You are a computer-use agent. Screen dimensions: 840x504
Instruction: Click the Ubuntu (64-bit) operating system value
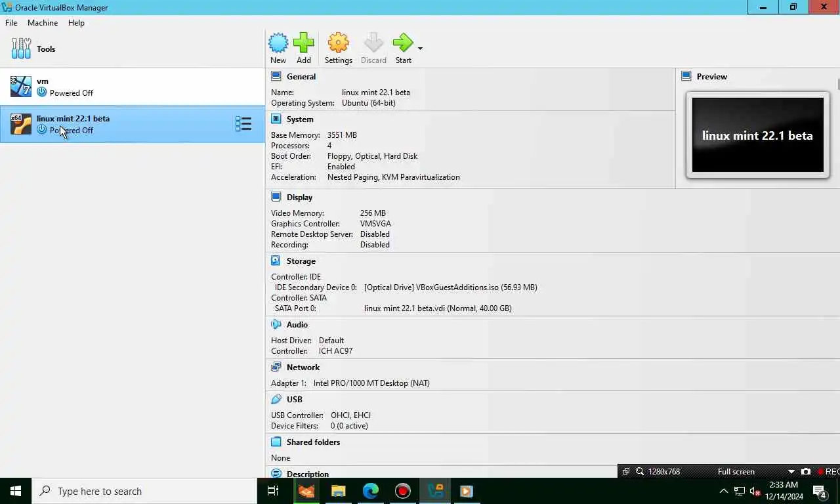[369, 103]
